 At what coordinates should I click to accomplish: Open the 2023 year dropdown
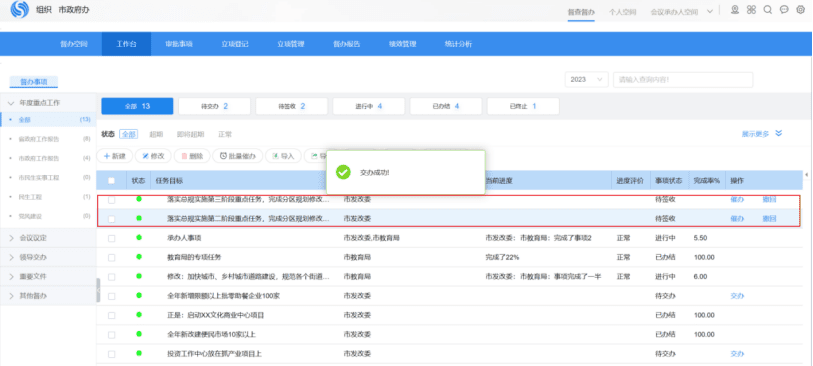point(586,79)
